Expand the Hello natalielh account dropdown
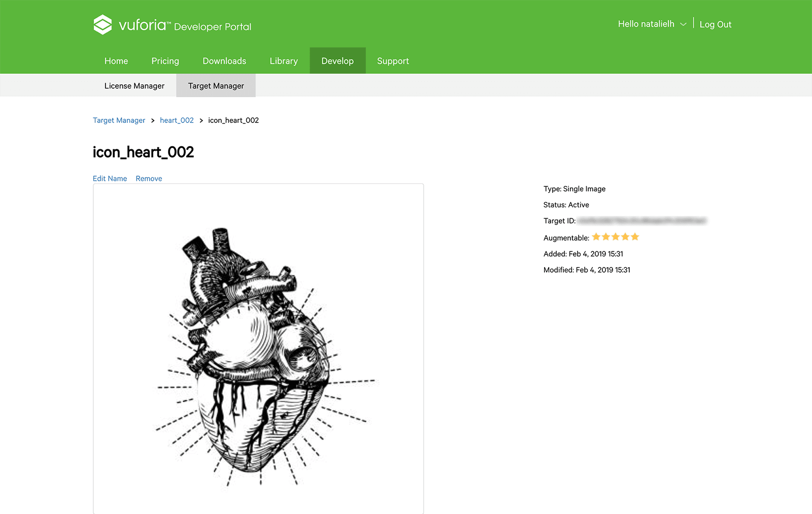The image size is (812, 514). tap(652, 24)
